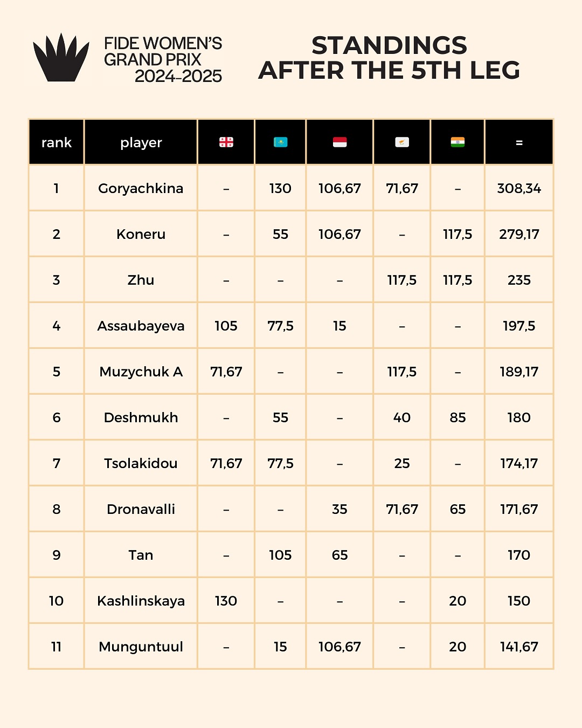Click the Georgia flag column header

tap(226, 142)
